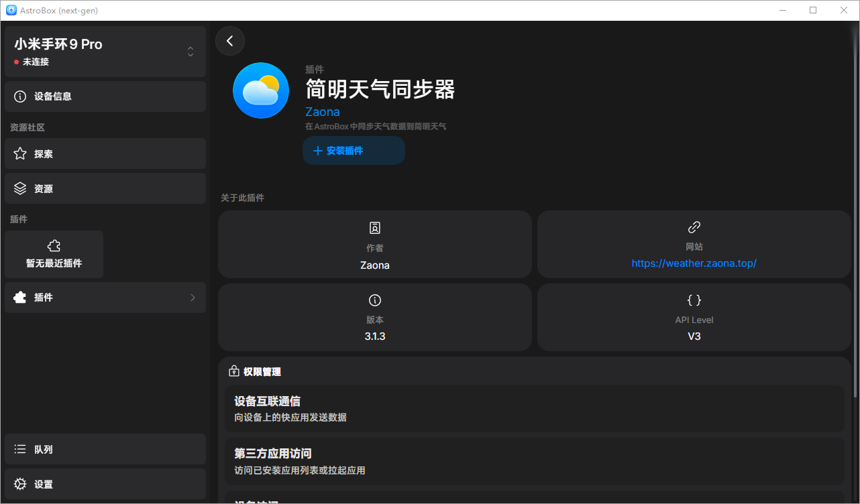The height and width of the screenshot is (504, 860).
Task: Select the 资源 layers icon
Action: [x=20, y=188]
